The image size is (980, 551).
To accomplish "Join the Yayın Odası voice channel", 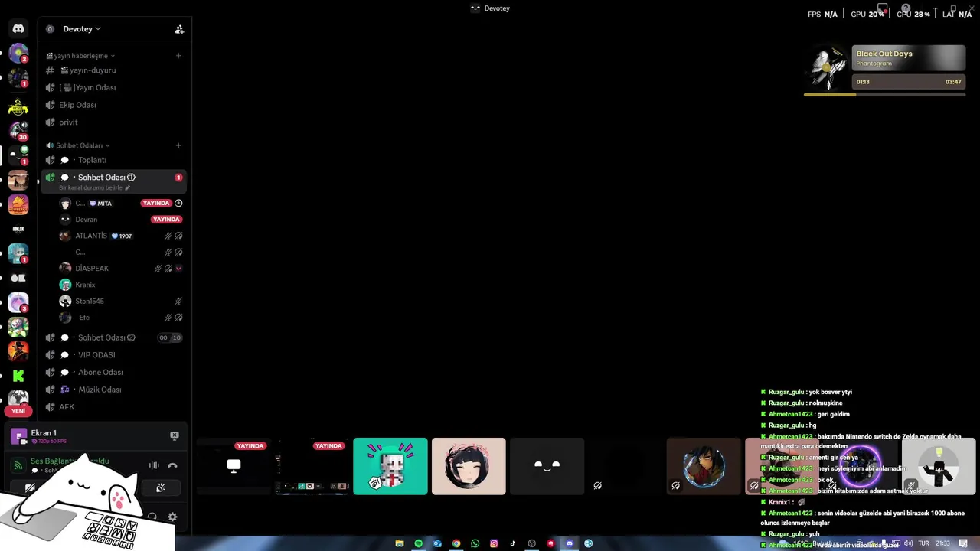I will (113, 87).
